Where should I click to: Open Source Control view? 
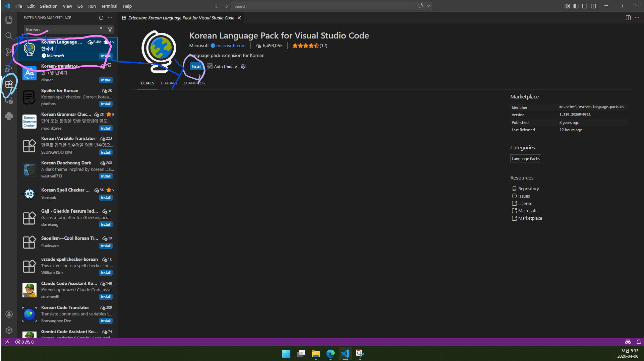point(9,52)
